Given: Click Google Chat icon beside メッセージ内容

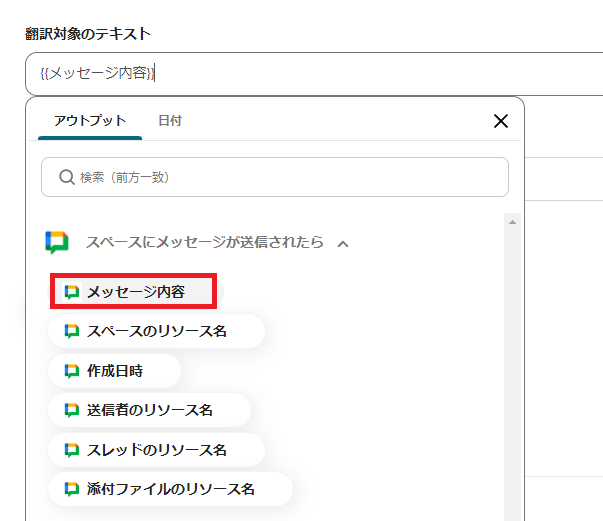Looking at the screenshot, I should (x=72, y=292).
